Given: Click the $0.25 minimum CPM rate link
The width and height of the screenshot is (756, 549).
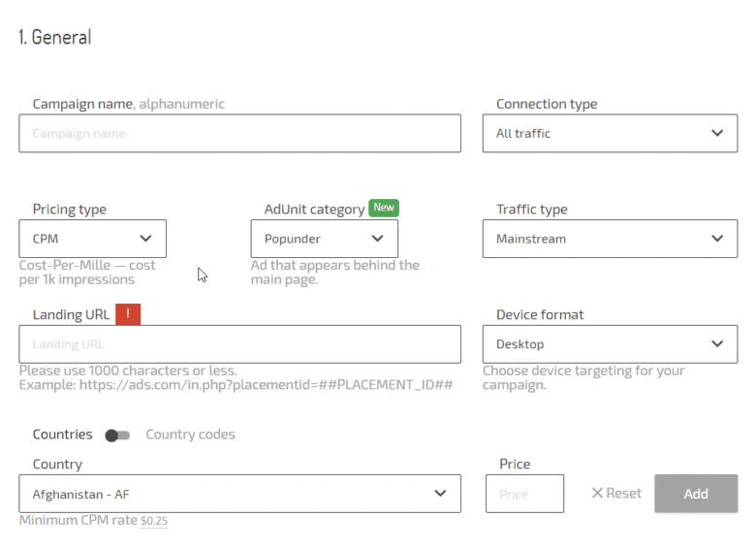Looking at the screenshot, I should (154, 521).
